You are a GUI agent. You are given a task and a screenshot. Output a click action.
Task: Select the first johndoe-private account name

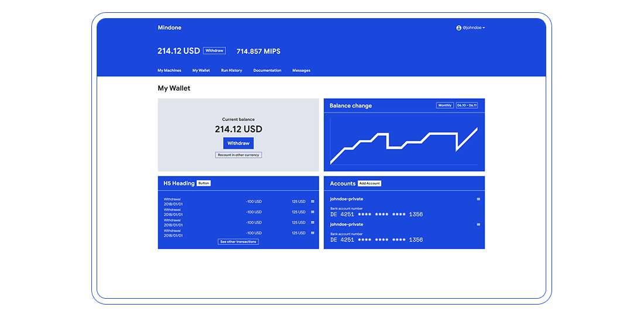pos(347,199)
